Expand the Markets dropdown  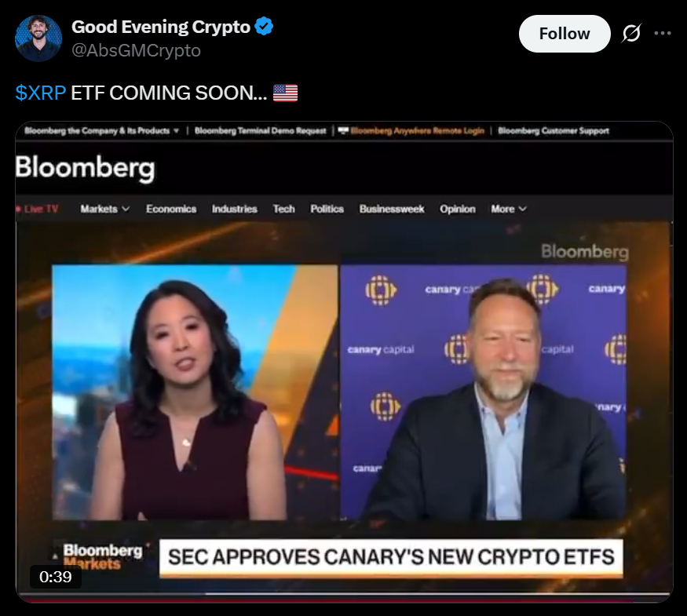pos(104,209)
